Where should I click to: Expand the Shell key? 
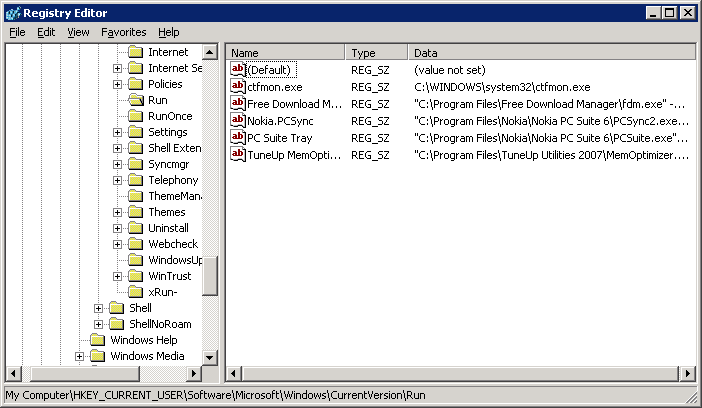coord(98,308)
